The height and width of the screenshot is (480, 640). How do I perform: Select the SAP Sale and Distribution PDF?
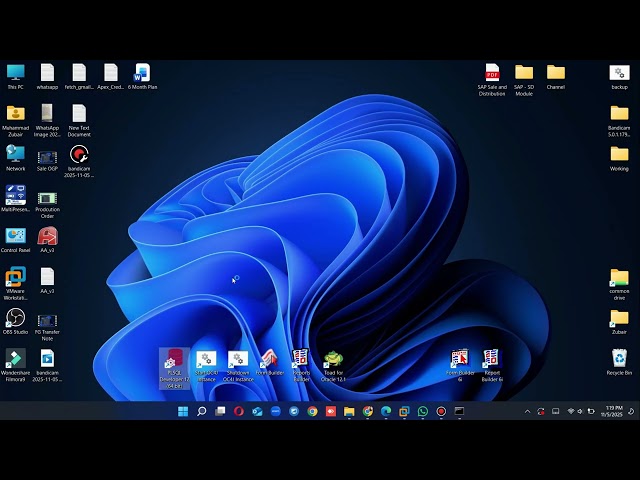pyautogui.click(x=492, y=80)
